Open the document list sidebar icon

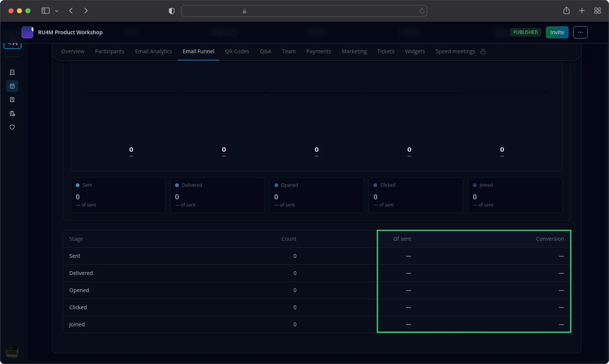click(x=12, y=100)
